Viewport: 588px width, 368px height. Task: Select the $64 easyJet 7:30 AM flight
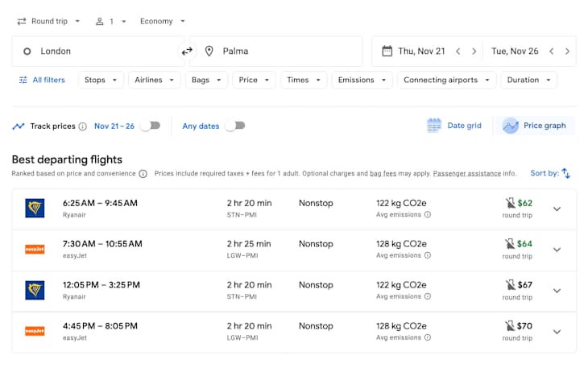click(282, 250)
